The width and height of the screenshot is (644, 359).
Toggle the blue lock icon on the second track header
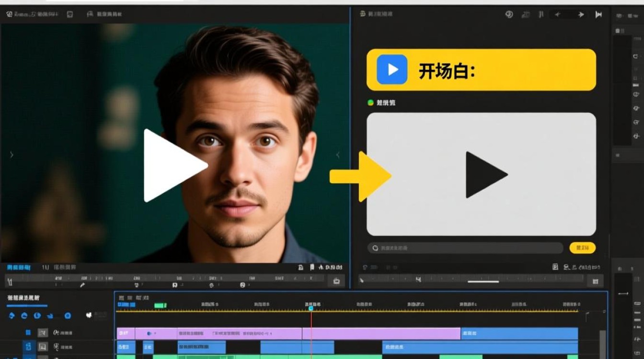tap(28, 347)
